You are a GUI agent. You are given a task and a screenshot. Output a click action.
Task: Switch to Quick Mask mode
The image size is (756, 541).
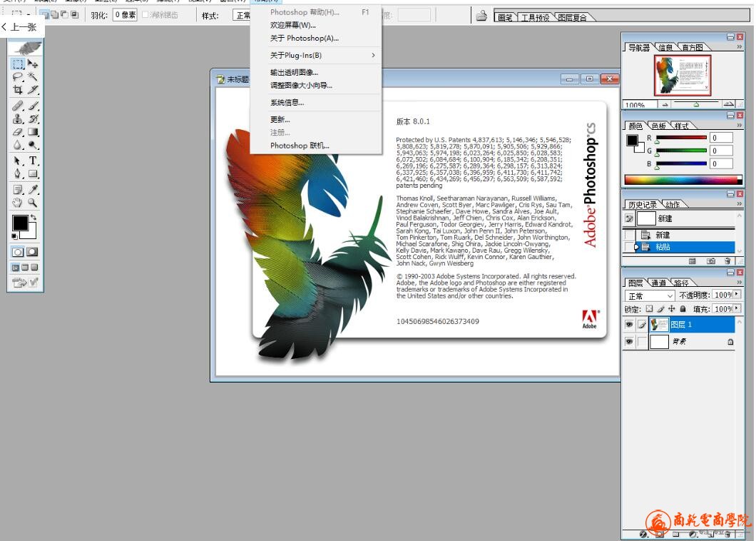pos(32,252)
